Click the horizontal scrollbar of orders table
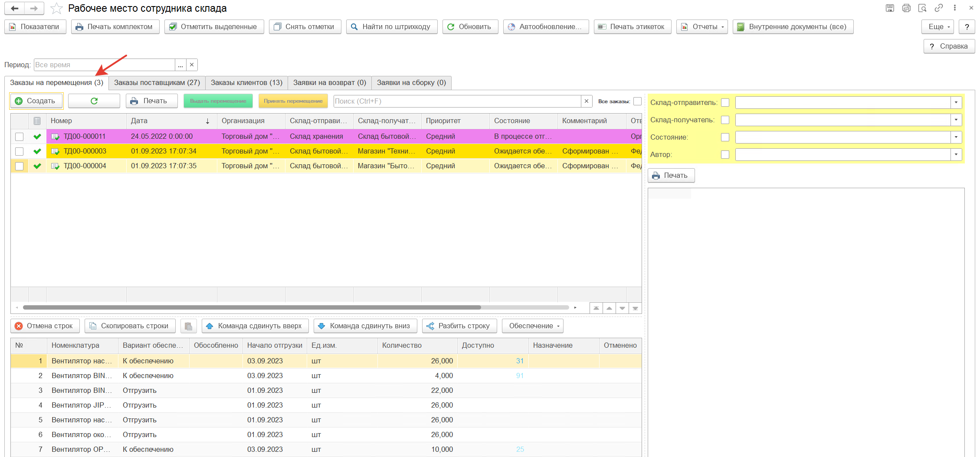Screen dimensions: 980x457 coord(252,308)
